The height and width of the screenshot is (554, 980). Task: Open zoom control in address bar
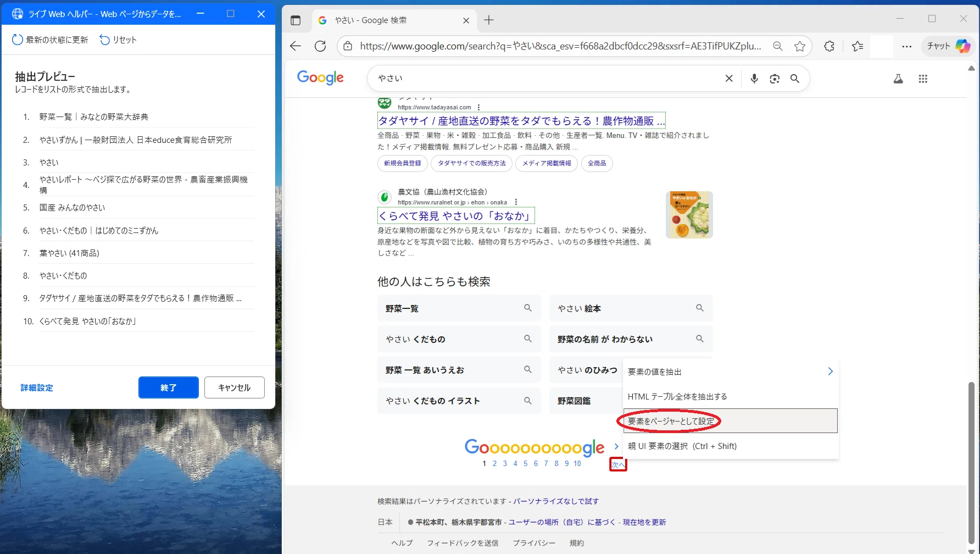[778, 46]
